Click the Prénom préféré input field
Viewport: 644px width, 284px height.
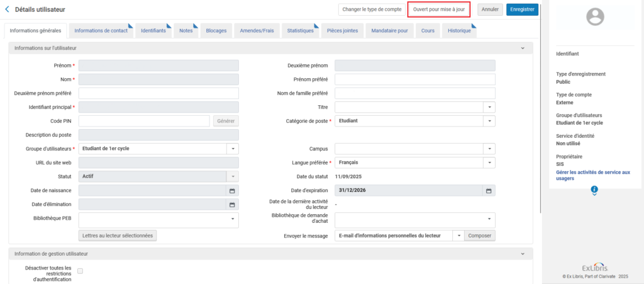pos(414,79)
